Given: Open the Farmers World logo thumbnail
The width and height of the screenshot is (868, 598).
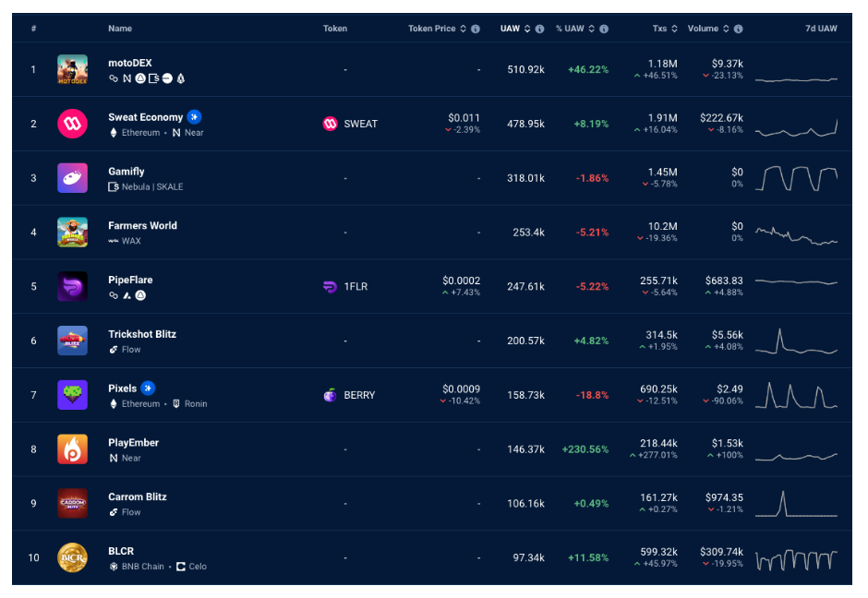Looking at the screenshot, I should click(73, 233).
